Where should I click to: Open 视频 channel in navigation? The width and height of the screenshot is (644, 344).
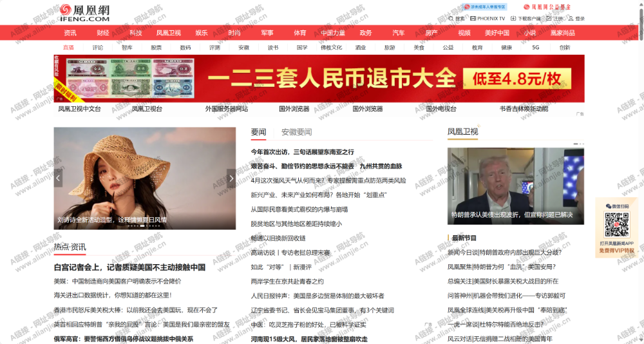464,33
